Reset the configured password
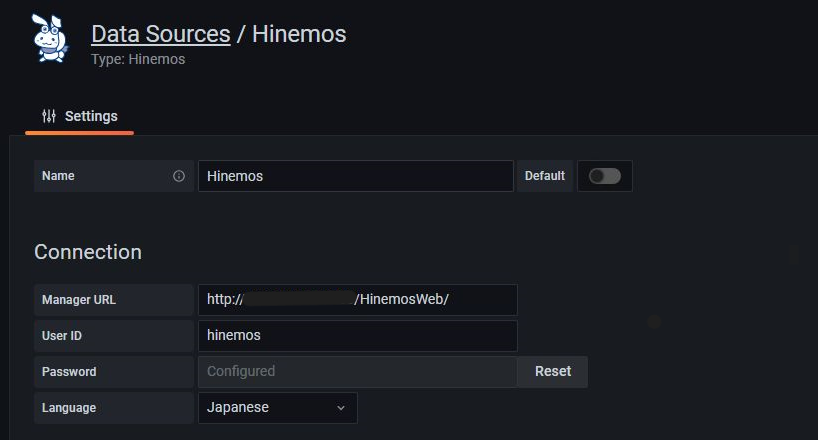The height and width of the screenshot is (440, 818). [x=552, y=372]
